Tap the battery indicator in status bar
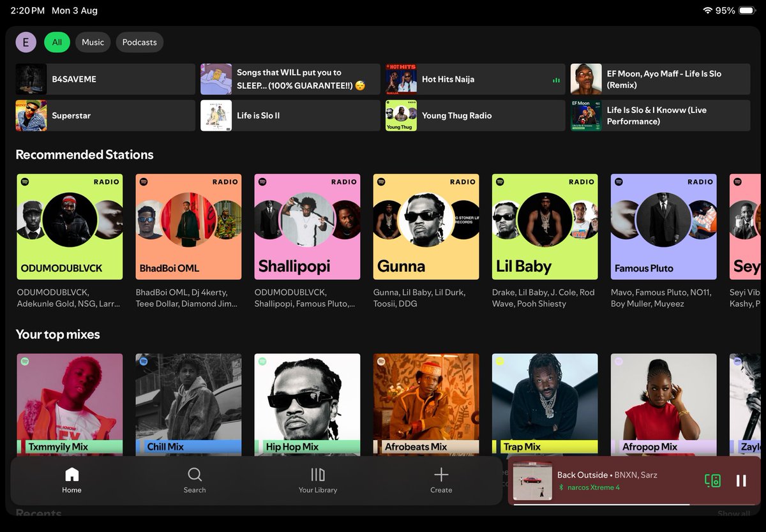The height and width of the screenshot is (532, 766). coord(746,11)
